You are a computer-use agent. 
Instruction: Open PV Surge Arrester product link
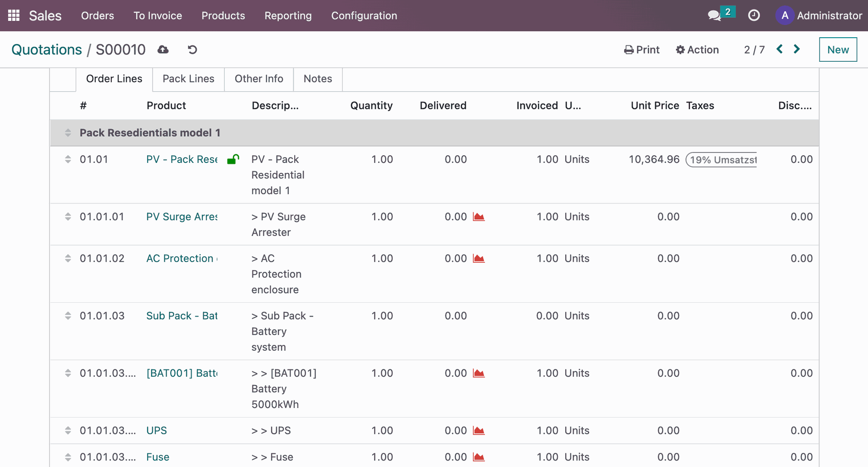182,216
